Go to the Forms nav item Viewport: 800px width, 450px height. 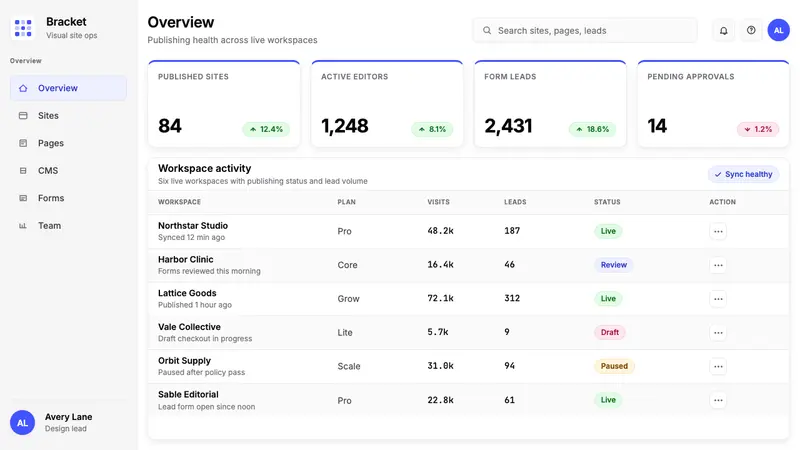click(x=68, y=198)
